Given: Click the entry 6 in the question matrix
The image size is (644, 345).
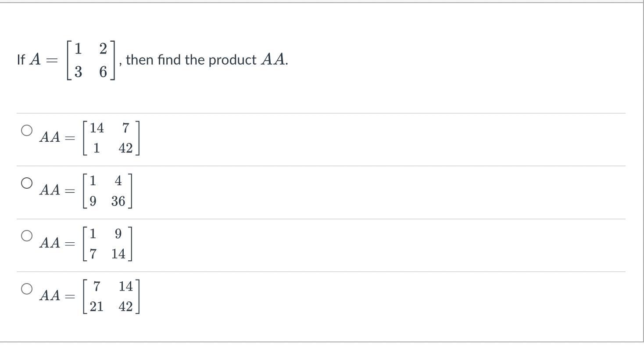Looking at the screenshot, I should click(x=103, y=72).
